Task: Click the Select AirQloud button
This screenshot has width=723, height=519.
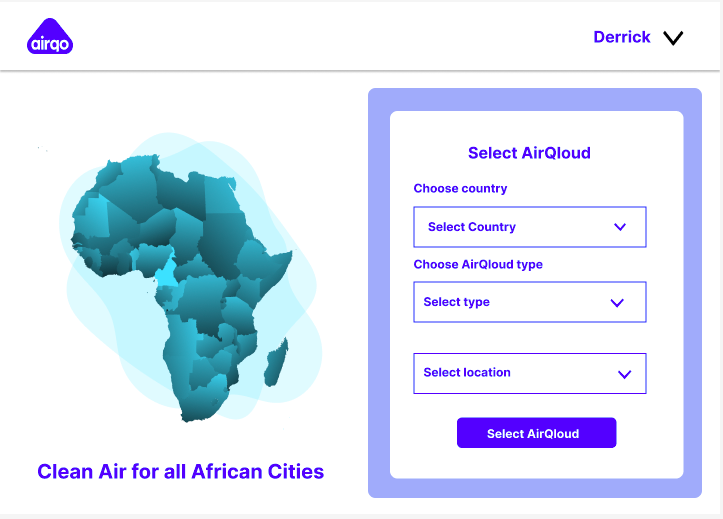Action: (x=536, y=433)
